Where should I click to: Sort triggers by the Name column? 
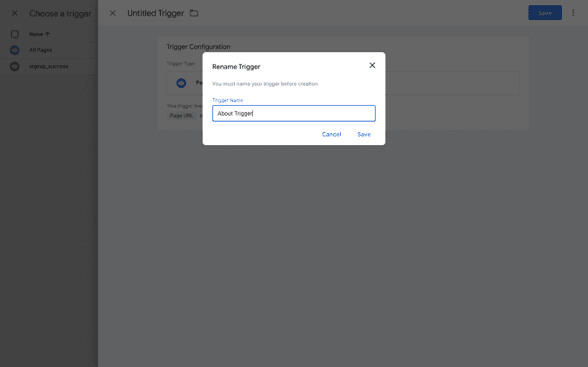39,34
